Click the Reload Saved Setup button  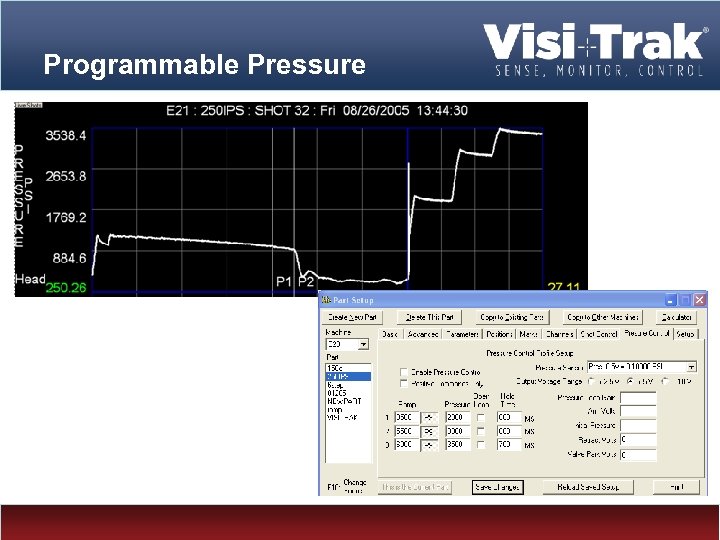point(588,487)
